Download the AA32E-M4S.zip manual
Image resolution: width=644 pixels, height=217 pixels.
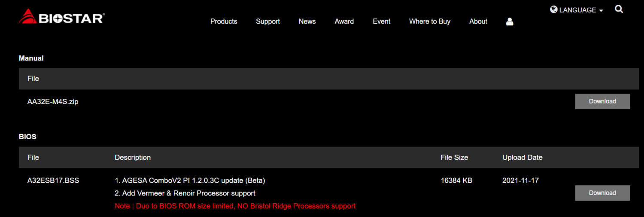602,101
